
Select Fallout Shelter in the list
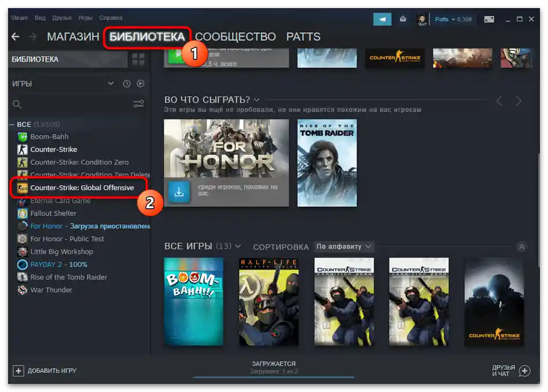click(x=53, y=213)
